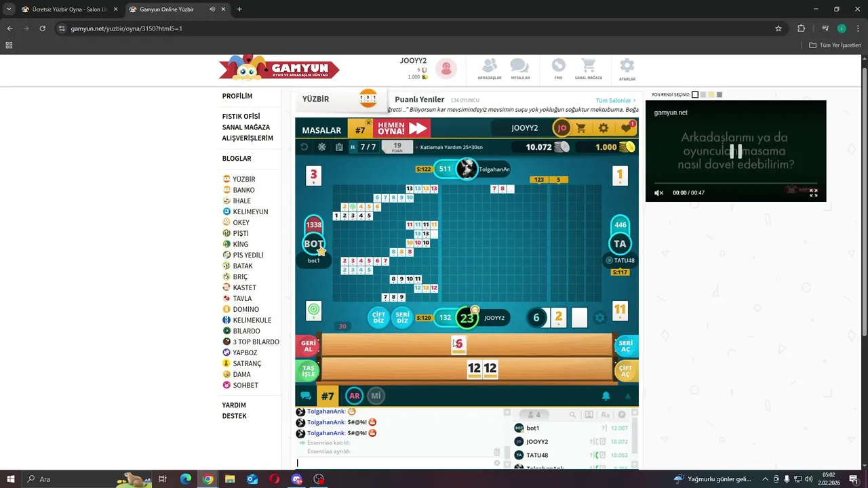Click the gold coin stack next to 1.000

(628, 147)
